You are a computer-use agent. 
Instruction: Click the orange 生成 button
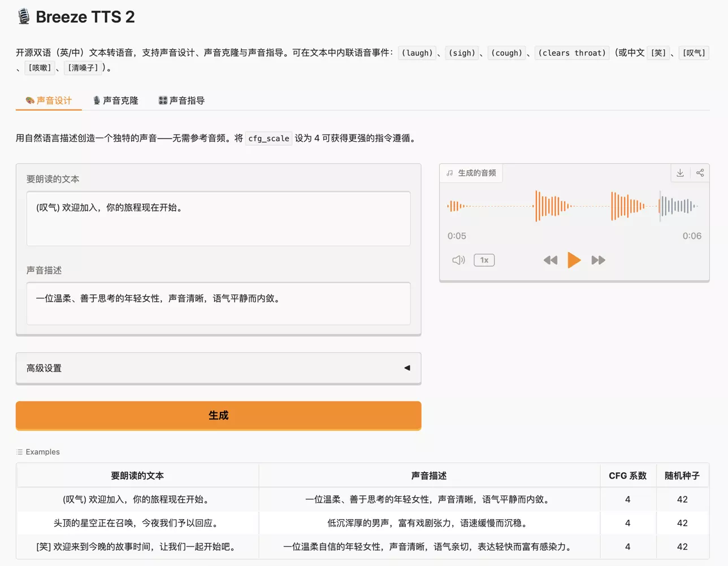pos(218,415)
